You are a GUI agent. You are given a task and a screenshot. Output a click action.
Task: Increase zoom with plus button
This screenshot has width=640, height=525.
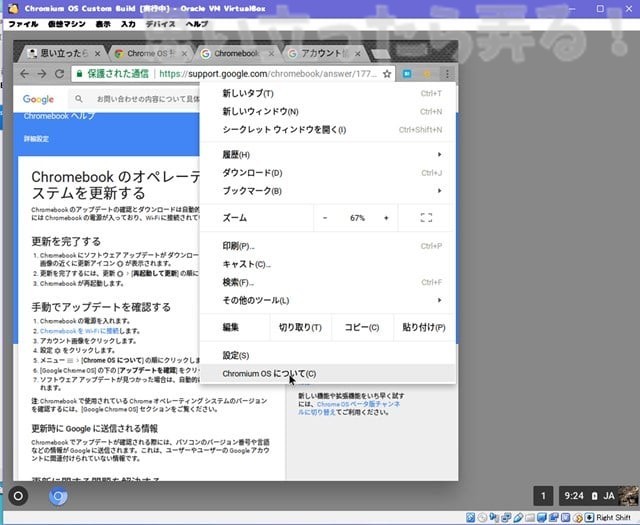click(386, 218)
